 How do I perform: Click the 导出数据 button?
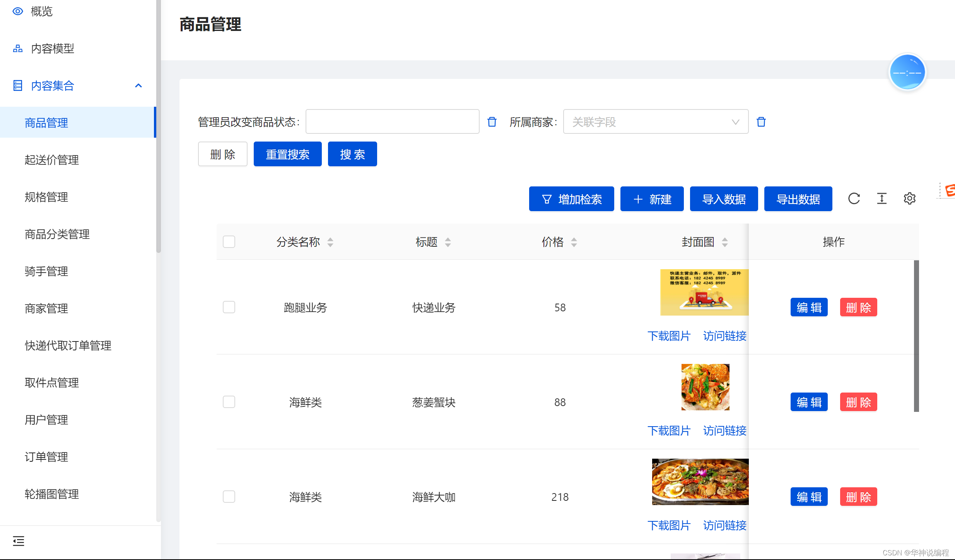click(x=798, y=199)
